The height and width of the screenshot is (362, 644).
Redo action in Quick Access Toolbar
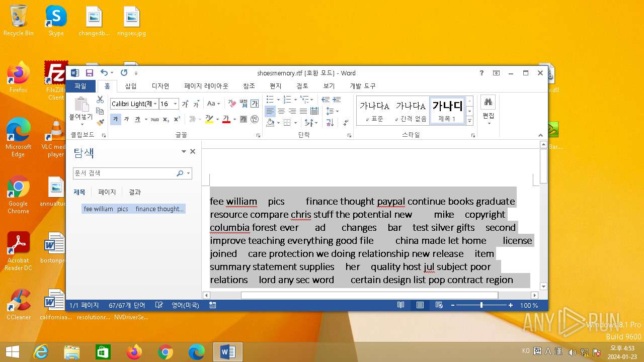point(124,73)
